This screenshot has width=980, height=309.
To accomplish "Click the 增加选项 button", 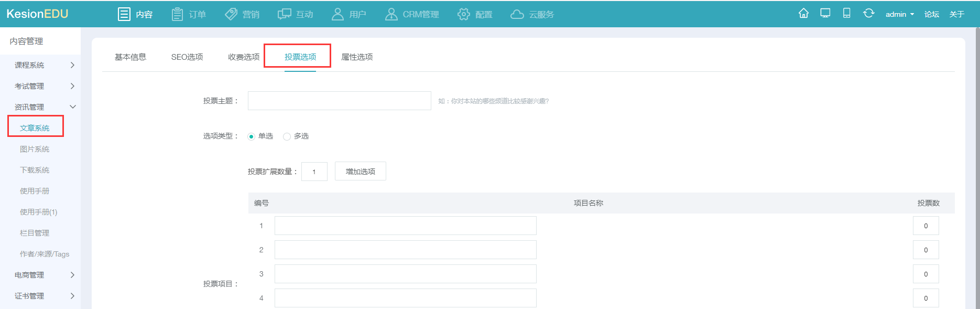I will [x=361, y=172].
